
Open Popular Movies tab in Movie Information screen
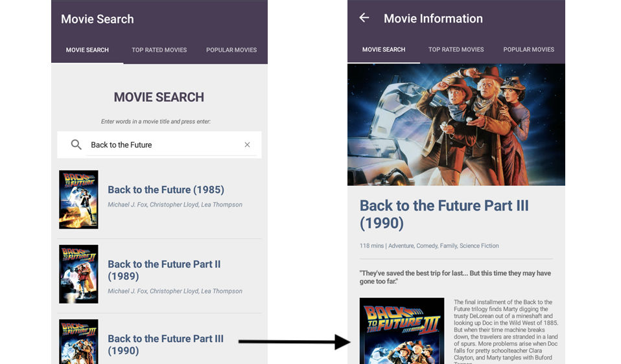click(528, 49)
